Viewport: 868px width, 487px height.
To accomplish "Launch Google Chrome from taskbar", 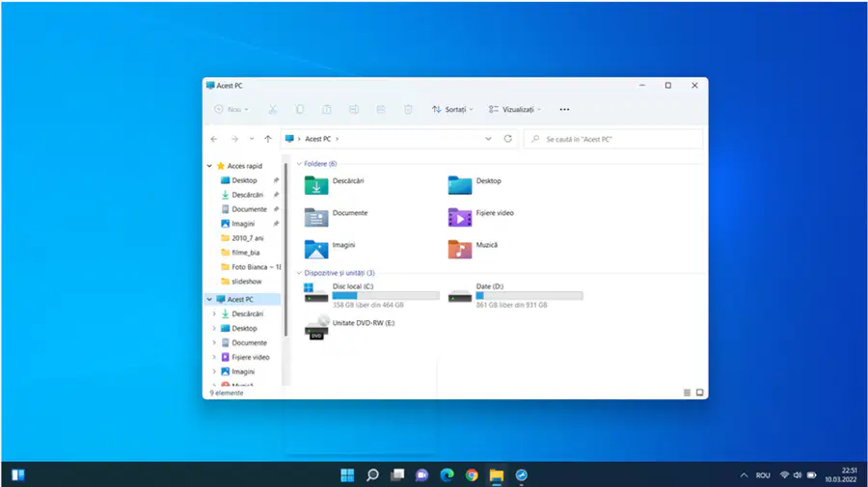I will (472, 474).
